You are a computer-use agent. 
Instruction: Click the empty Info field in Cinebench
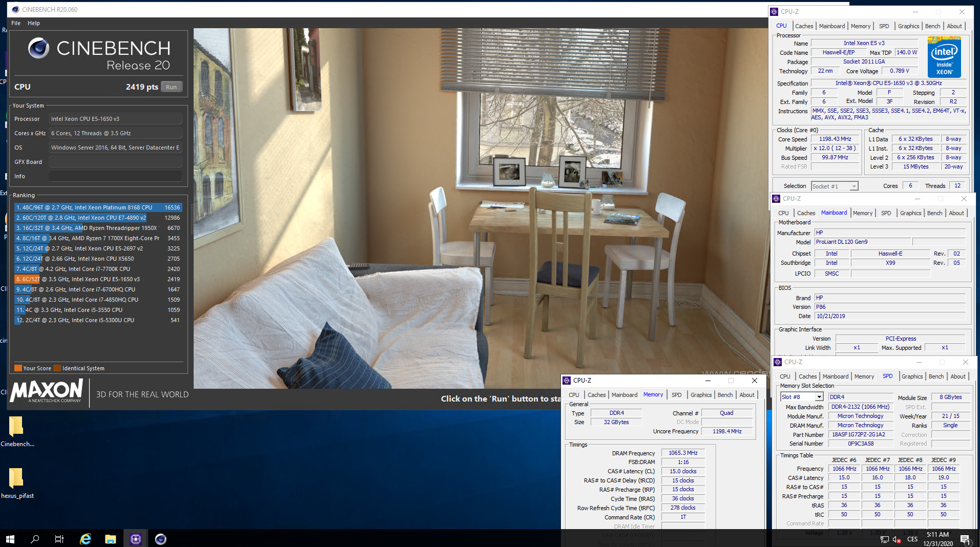(115, 176)
